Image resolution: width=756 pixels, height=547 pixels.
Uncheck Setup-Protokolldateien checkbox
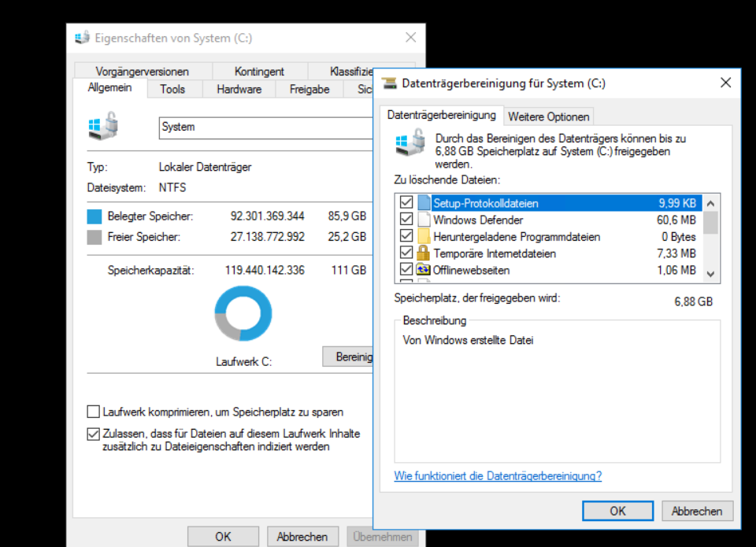pos(406,202)
